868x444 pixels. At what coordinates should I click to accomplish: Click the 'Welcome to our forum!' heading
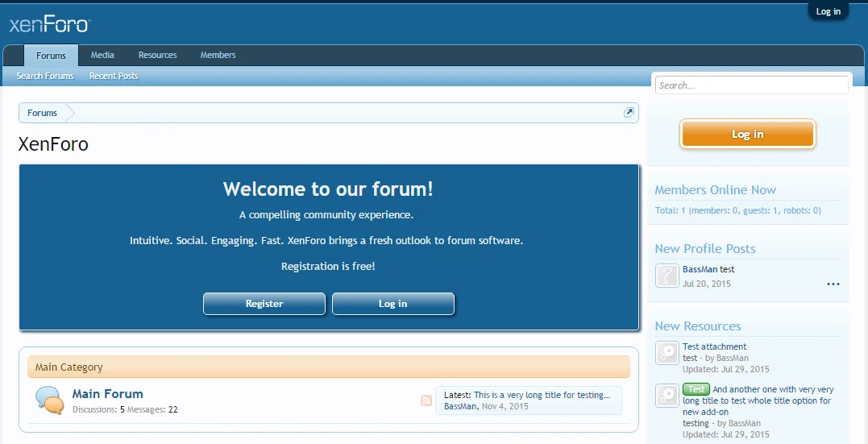pos(328,189)
